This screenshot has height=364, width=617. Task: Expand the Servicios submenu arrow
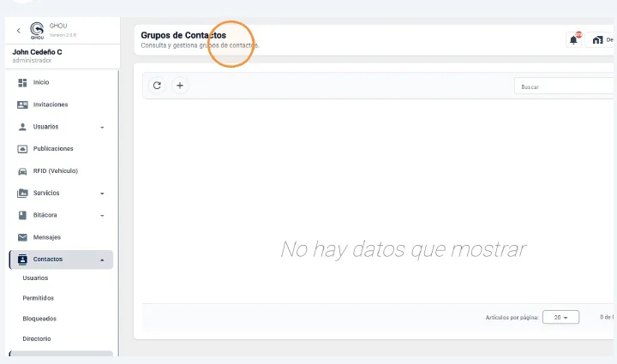point(102,194)
